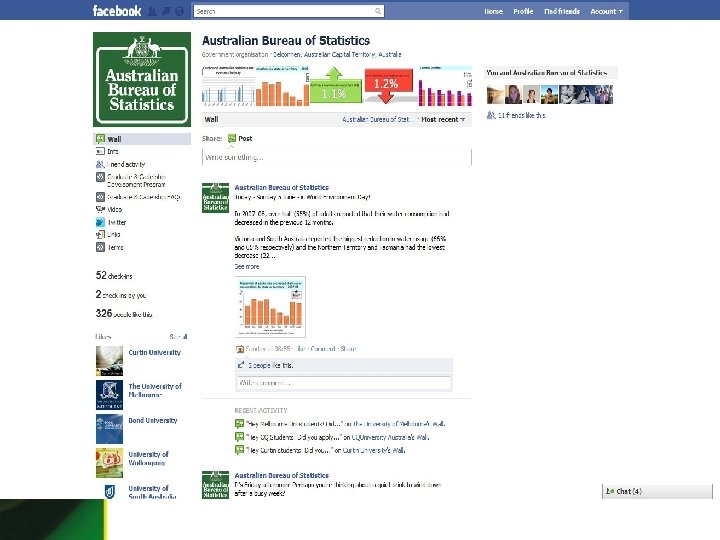
Task: Open the Chat (4) bar
Action: pos(657,491)
